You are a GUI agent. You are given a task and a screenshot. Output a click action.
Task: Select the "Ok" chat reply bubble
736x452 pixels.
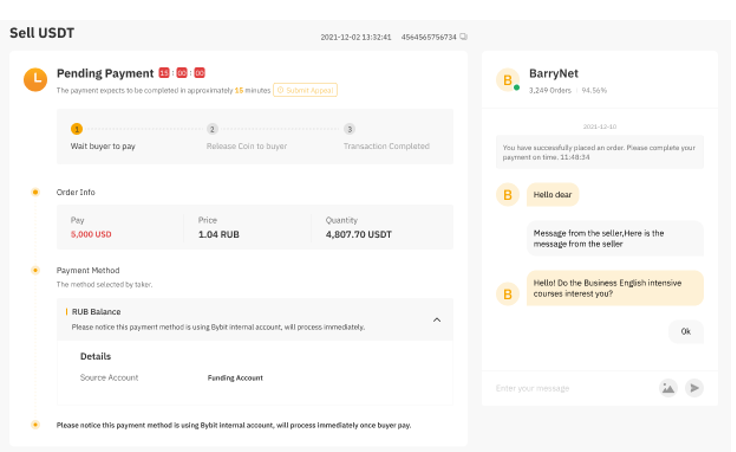(x=685, y=331)
